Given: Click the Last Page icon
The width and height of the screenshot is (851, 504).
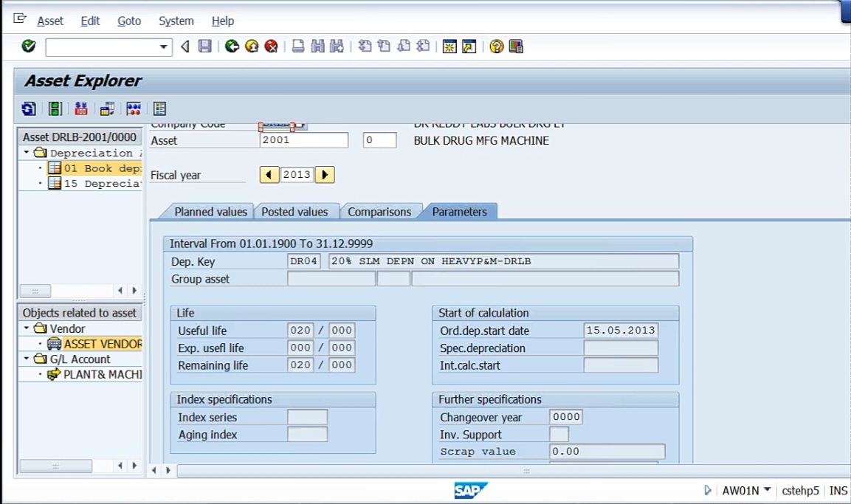Looking at the screenshot, I should (423, 46).
